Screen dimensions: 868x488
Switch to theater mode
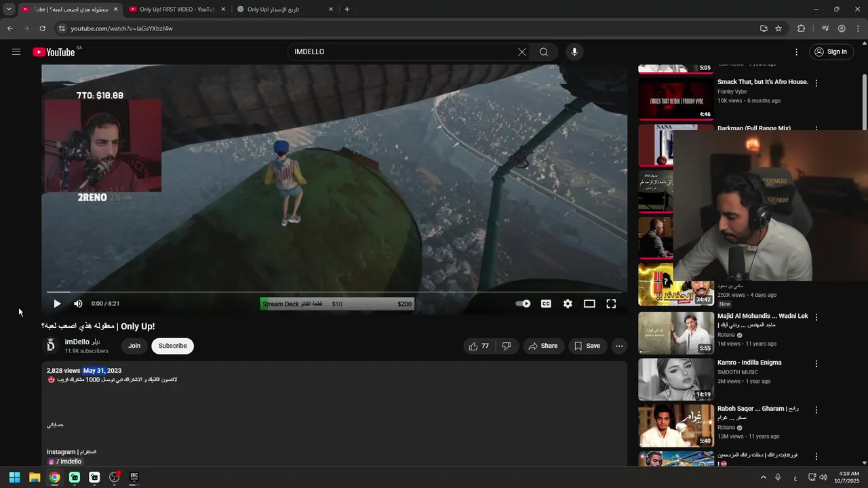589,304
